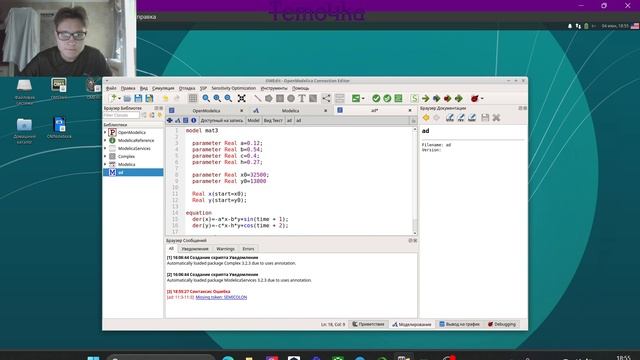Open the arrow beside the New Class icon

pyautogui.click(x=119, y=99)
